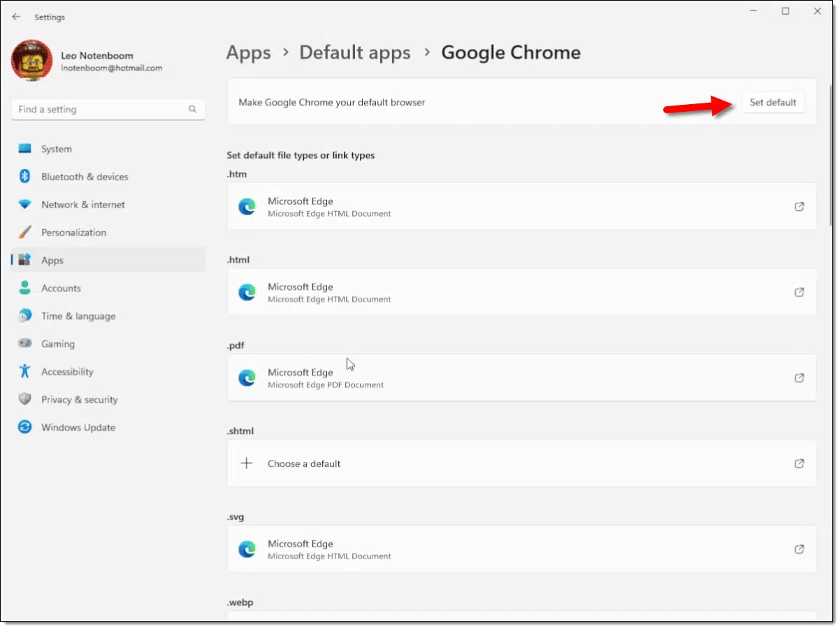Click the Leo Notenboom profile picture
The height and width of the screenshot is (629, 840).
pyautogui.click(x=31, y=61)
